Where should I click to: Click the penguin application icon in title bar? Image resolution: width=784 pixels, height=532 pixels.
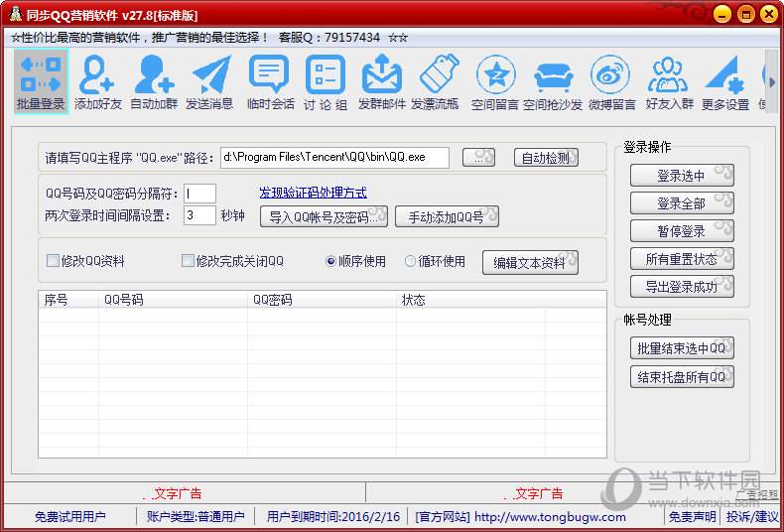[x=15, y=15]
